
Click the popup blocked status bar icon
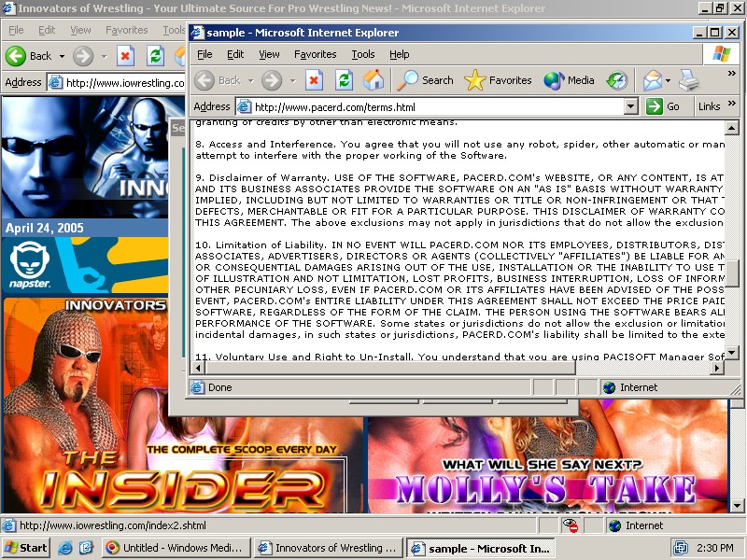[x=571, y=525]
